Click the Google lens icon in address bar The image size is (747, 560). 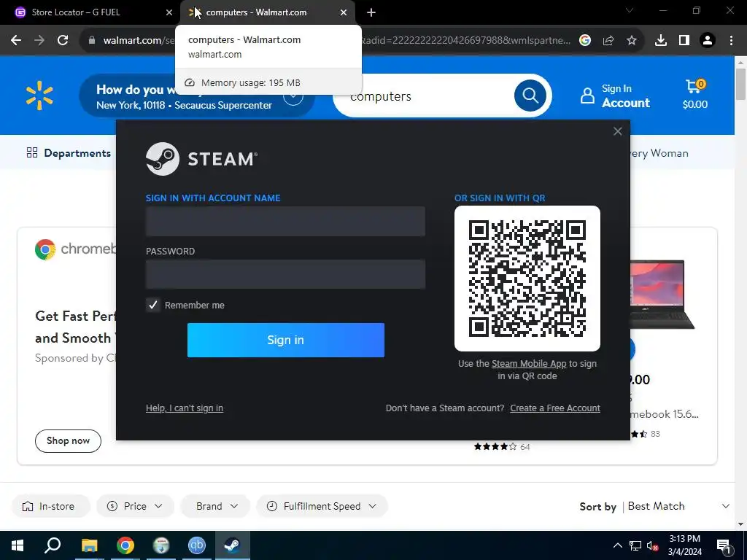(x=585, y=41)
